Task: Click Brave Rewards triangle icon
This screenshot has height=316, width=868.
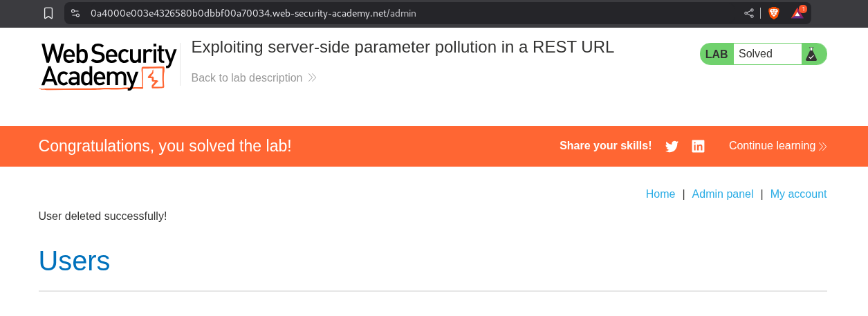Action: pos(798,13)
